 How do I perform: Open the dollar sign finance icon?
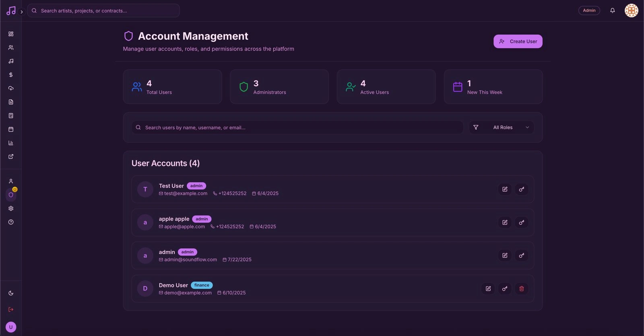tap(11, 75)
